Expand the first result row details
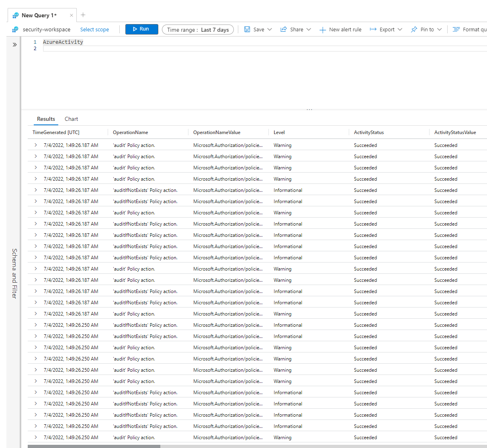This screenshot has height=448, width=487. [35, 145]
